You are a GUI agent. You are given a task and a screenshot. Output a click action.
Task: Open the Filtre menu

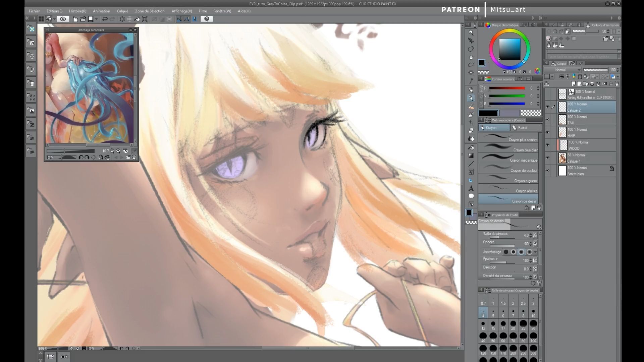click(203, 11)
